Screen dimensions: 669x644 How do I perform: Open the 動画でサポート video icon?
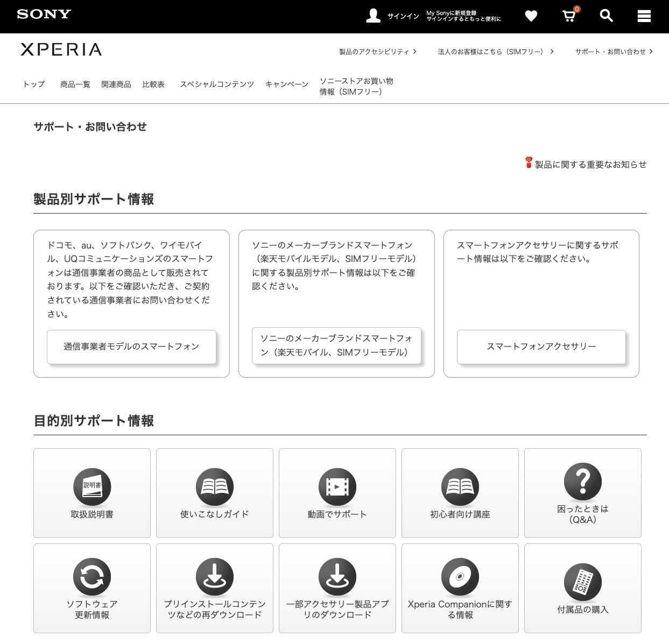click(x=337, y=487)
